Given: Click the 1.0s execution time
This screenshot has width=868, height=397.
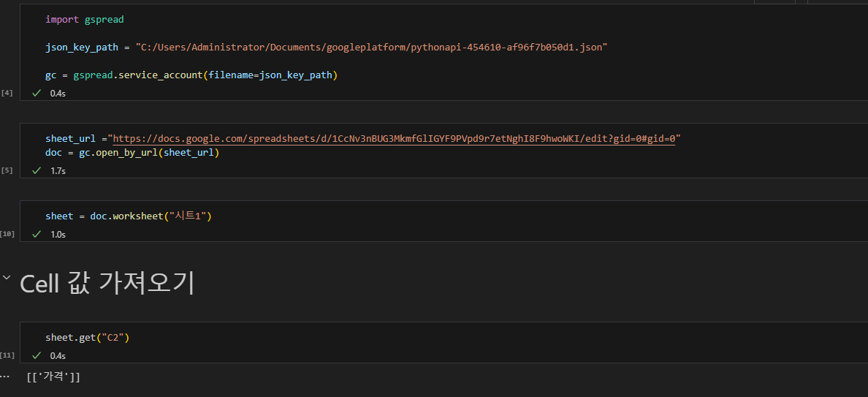Looking at the screenshot, I should click(58, 235).
